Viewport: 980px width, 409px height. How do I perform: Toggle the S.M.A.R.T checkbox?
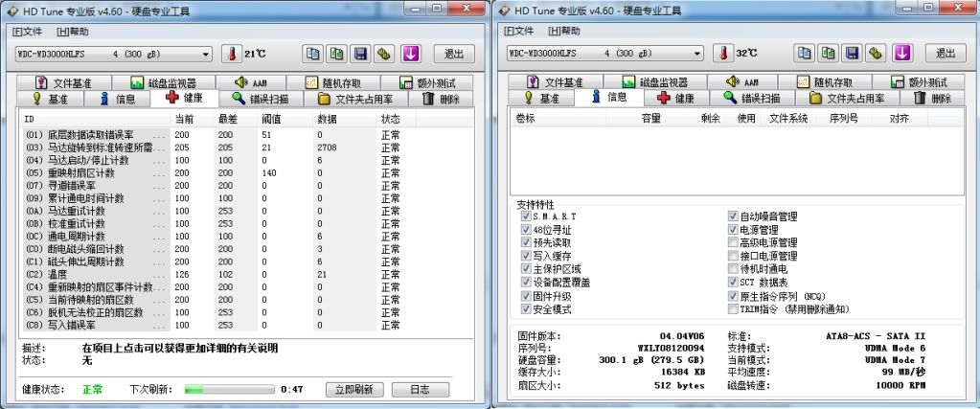[x=525, y=216]
